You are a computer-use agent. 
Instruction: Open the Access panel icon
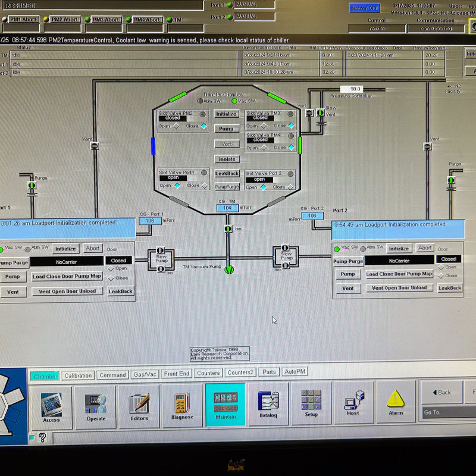tap(51, 407)
